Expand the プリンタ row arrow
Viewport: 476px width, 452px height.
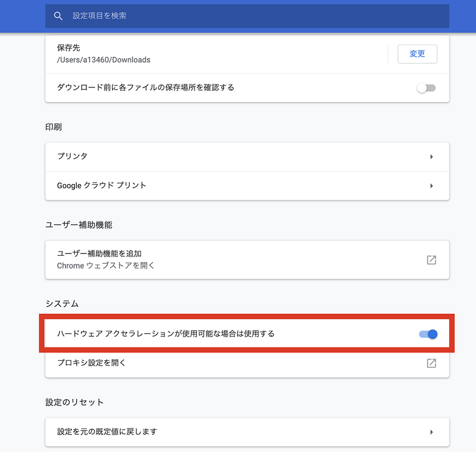click(431, 157)
